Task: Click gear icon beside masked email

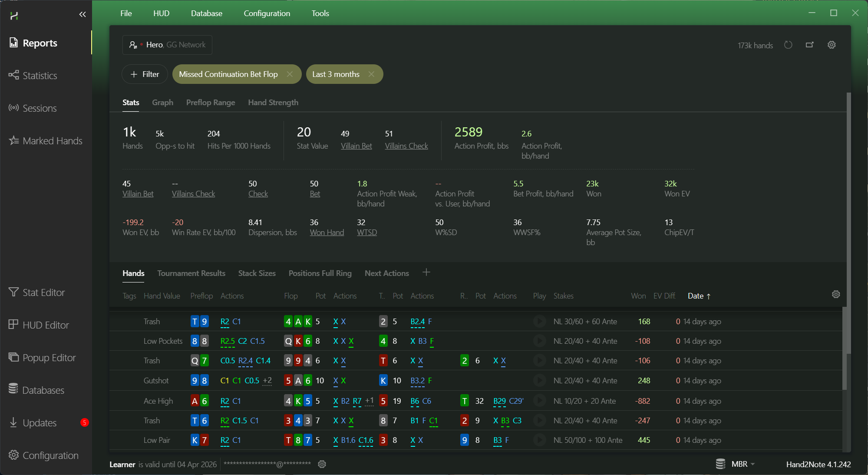Action: click(x=322, y=464)
